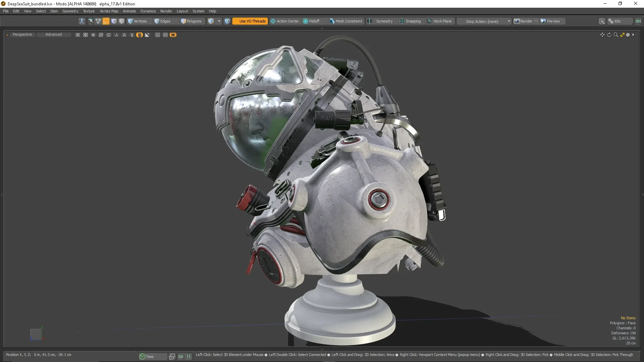Click the green horizontal-bar icon beside Time
Viewport: 644px width, 362px height.
coord(181,357)
